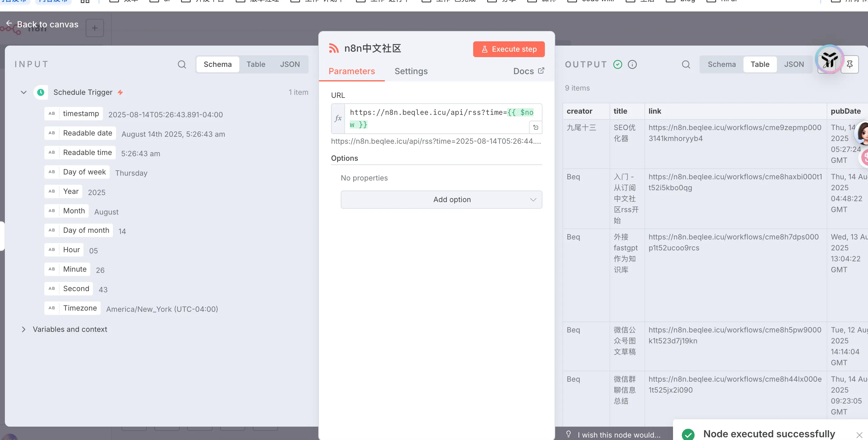Pin the output data with pin icon
The height and width of the screenshot is (440, 868).
(x=850, y=64)
